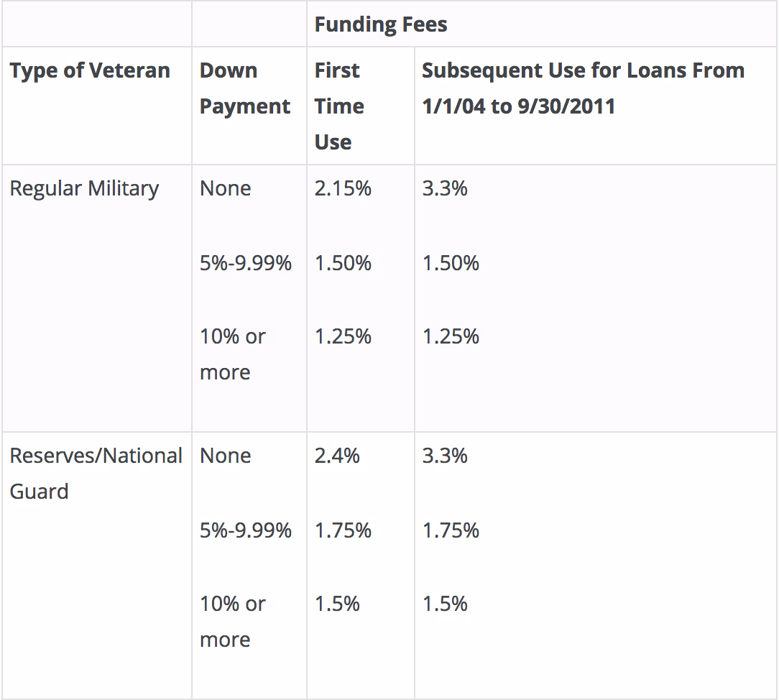Click the 2.4% first time use fee
779x700 pixels.
point(337,456)
